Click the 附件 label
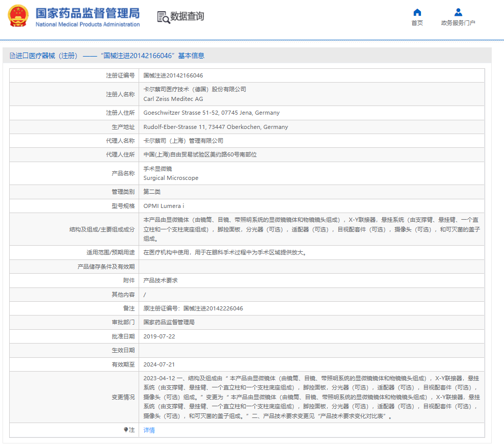This screenshot has height=446, width=504. [129, 281]
